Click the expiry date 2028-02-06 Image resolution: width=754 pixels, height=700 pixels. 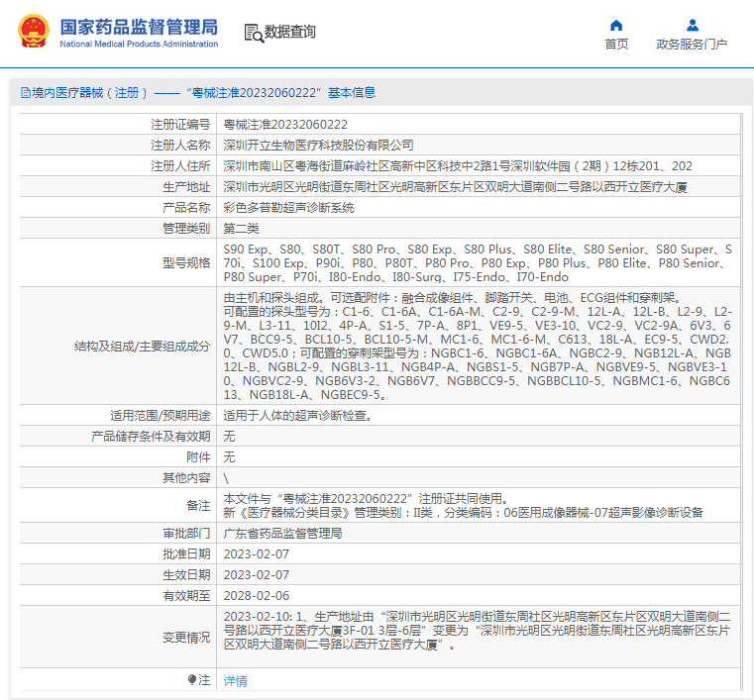(x=256, y=596)
